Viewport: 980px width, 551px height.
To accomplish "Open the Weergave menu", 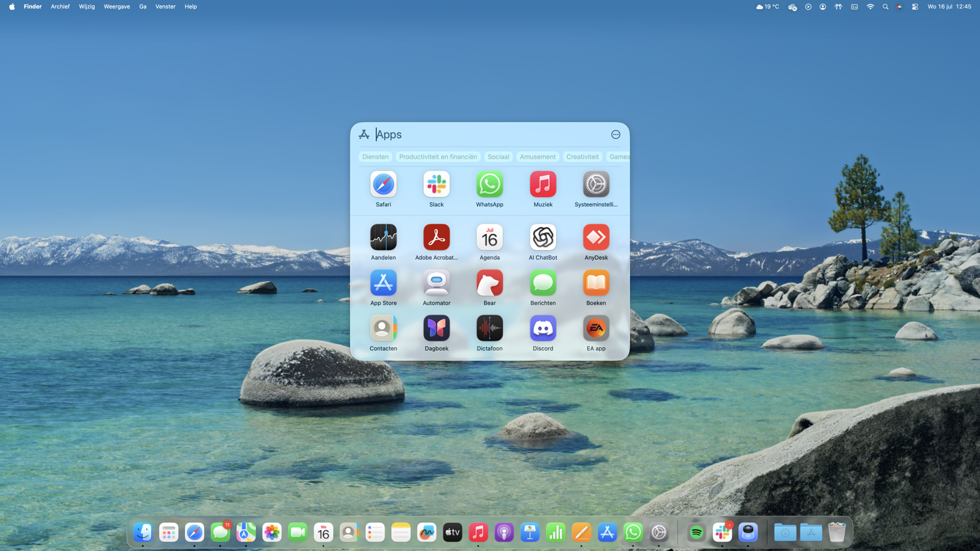I will coord(117,7).
